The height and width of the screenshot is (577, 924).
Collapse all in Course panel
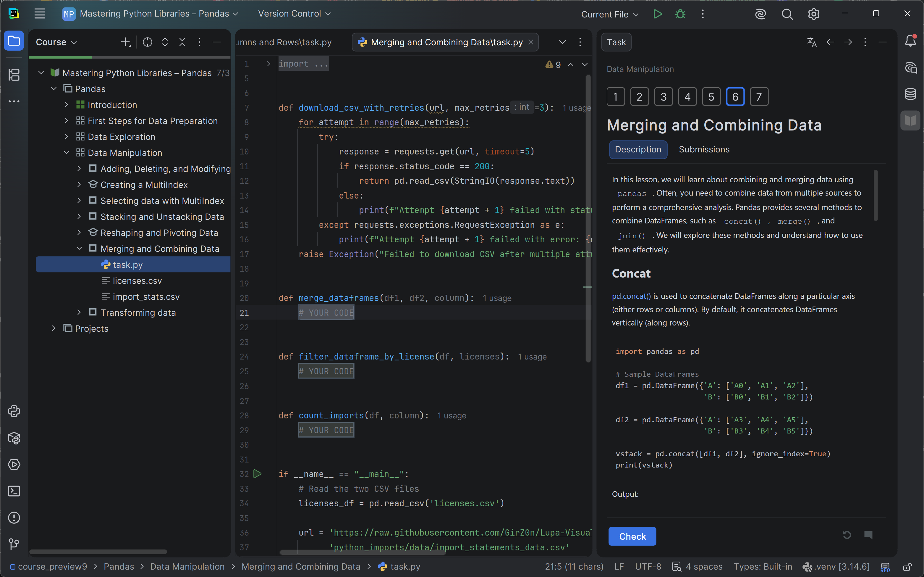(x=182, y=42)
